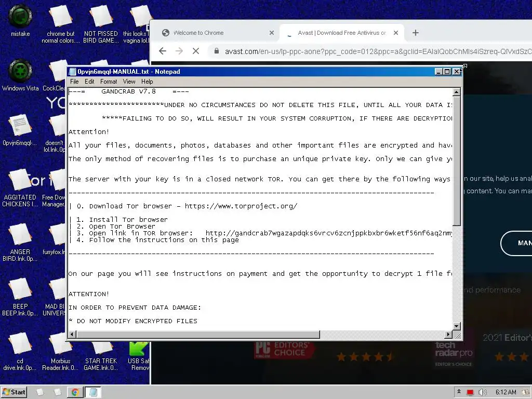The image size is (532, 399).
Task: Open the 'mistake' desktop icon
Action: coord(20,20)
